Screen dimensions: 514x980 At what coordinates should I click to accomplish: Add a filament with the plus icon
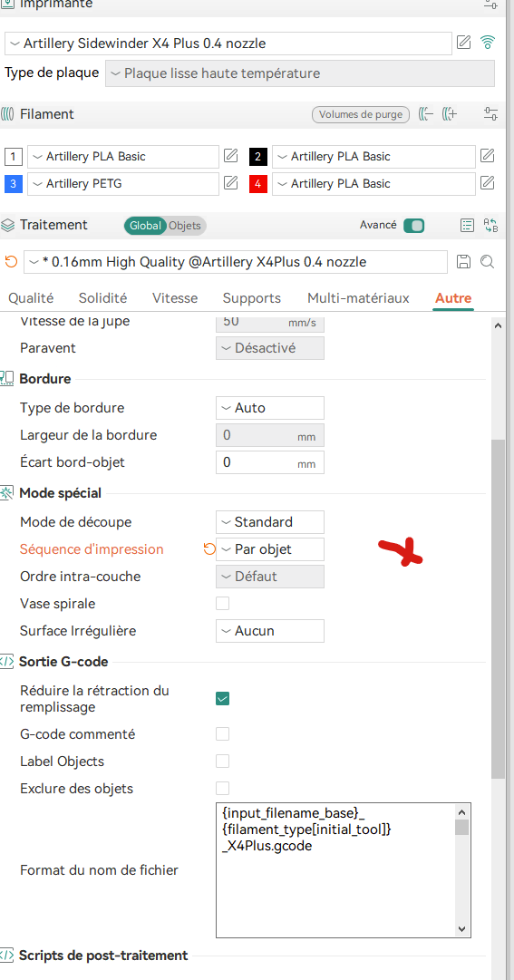coord(450,114)
